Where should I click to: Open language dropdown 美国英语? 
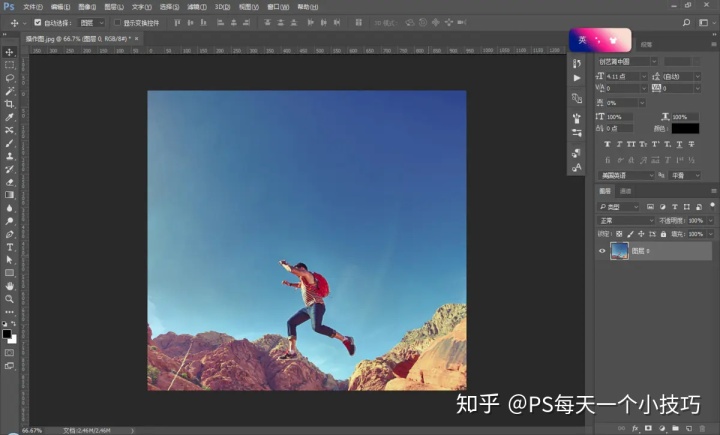click(x=626, y=175)
